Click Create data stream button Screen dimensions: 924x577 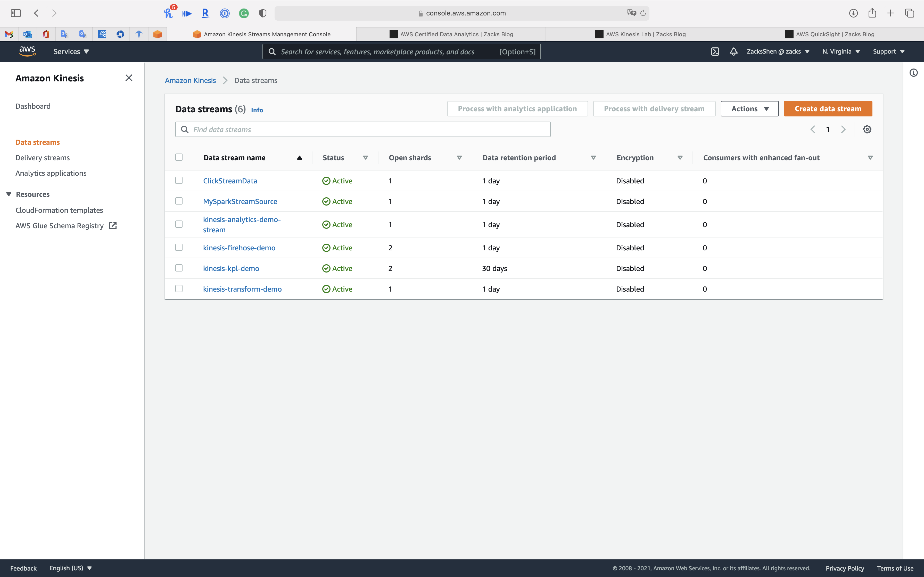click(827, 109)
